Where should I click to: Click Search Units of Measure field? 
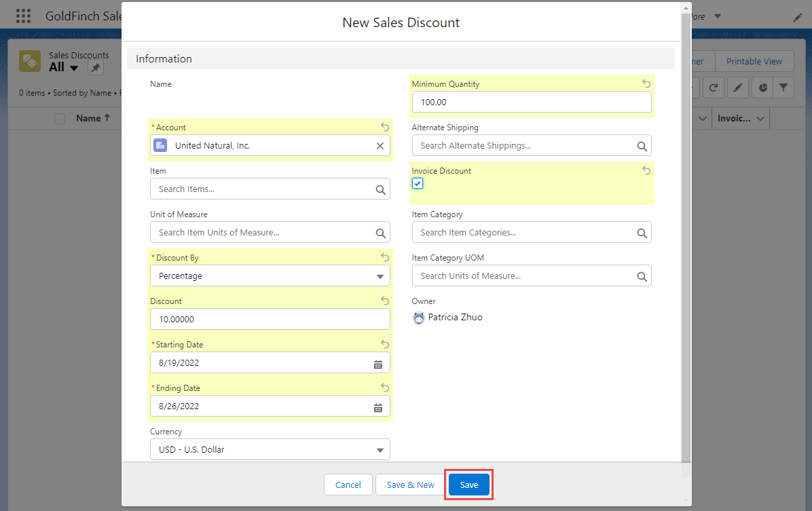pyautogui.click(x=532, y=276)
